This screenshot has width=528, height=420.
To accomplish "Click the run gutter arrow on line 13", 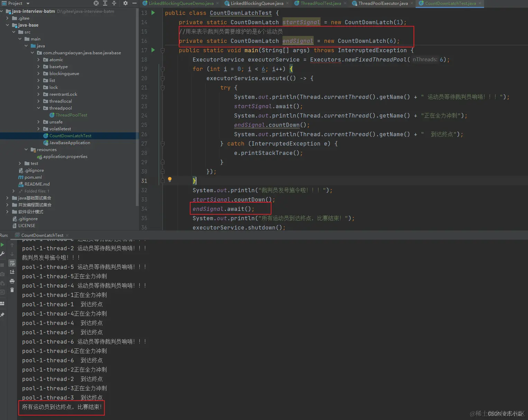I will [x=153, y=13].
